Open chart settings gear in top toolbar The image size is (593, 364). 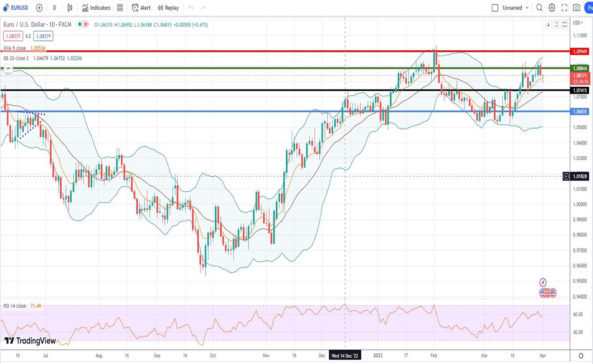tap(552, 8)
